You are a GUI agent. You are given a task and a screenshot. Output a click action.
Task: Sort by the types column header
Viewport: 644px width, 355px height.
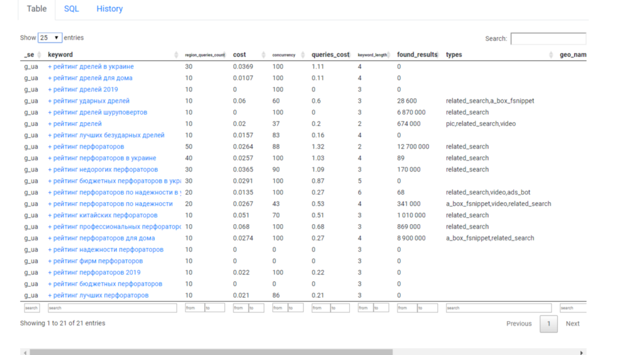pyautogui.click(x=454, y=55)
